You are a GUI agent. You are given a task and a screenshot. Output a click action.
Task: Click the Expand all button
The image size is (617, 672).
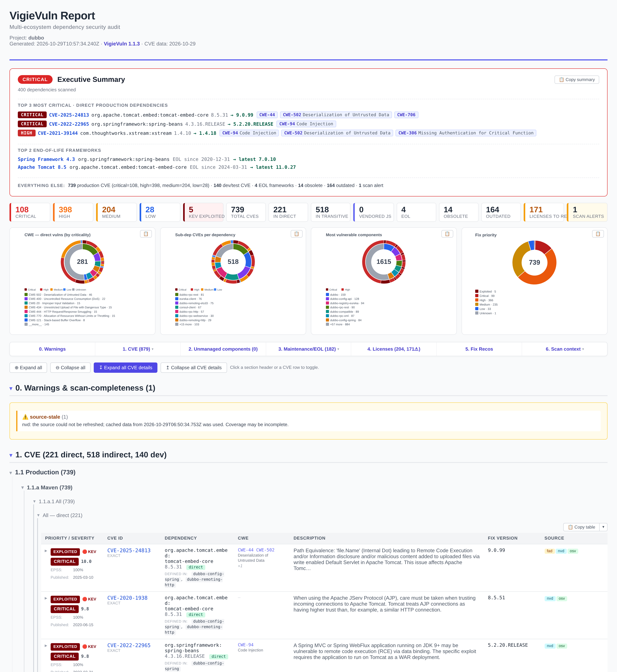pos(28,368)
